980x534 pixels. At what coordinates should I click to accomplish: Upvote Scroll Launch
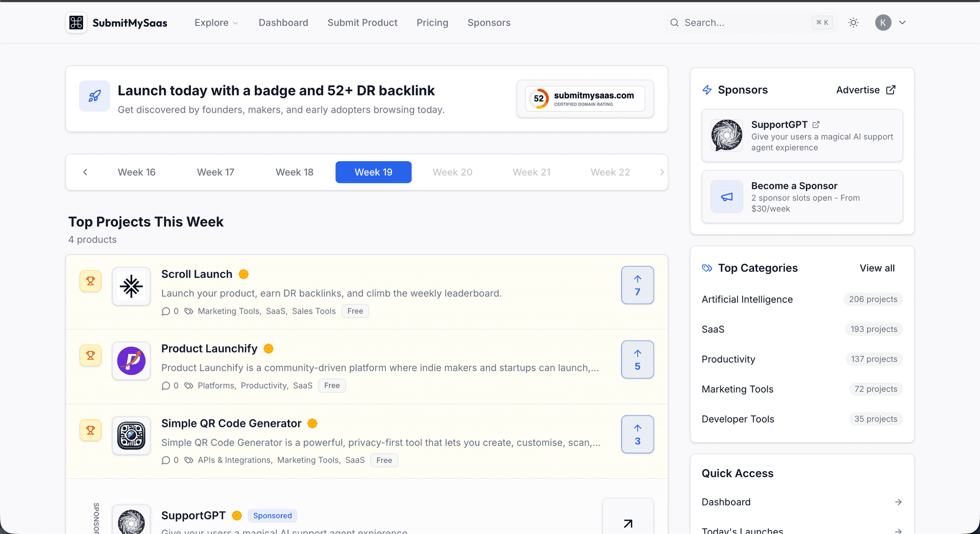(x=638, y=285)
